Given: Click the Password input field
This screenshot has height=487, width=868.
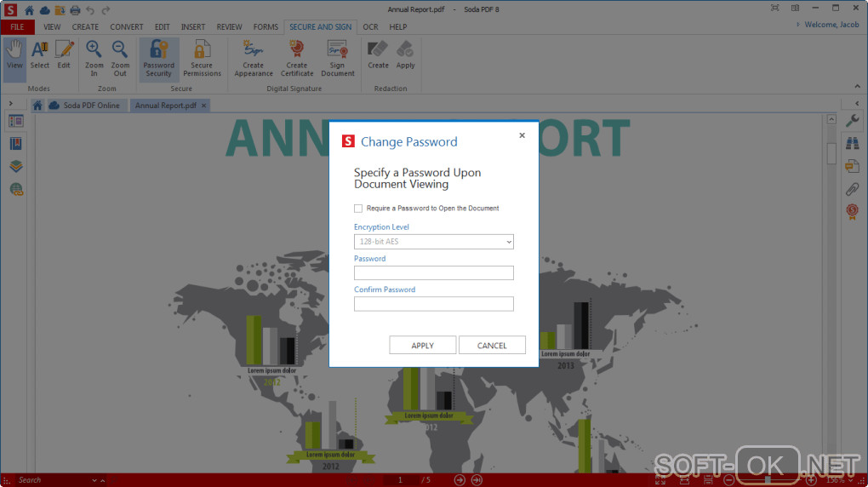Looking at the screenshot, I should 433,272.
